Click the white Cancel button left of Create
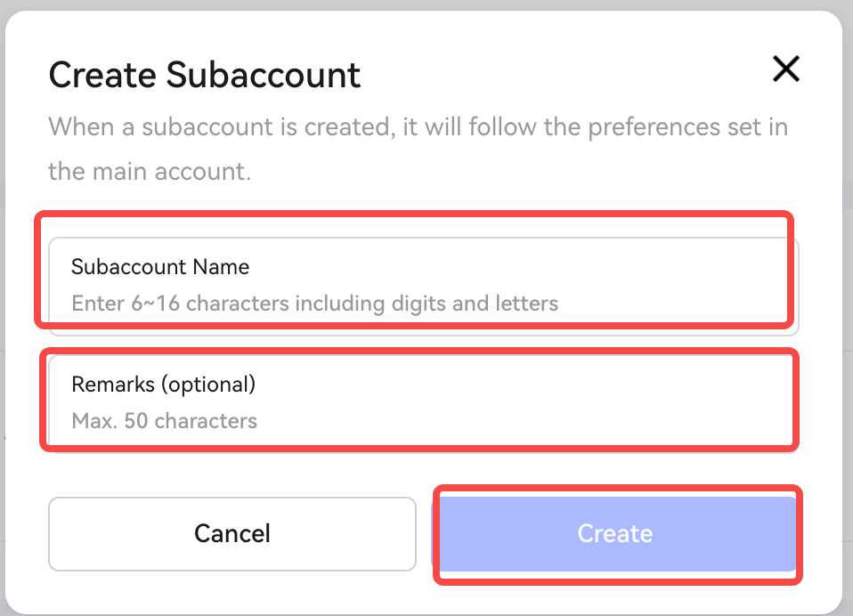 (232, 533)
